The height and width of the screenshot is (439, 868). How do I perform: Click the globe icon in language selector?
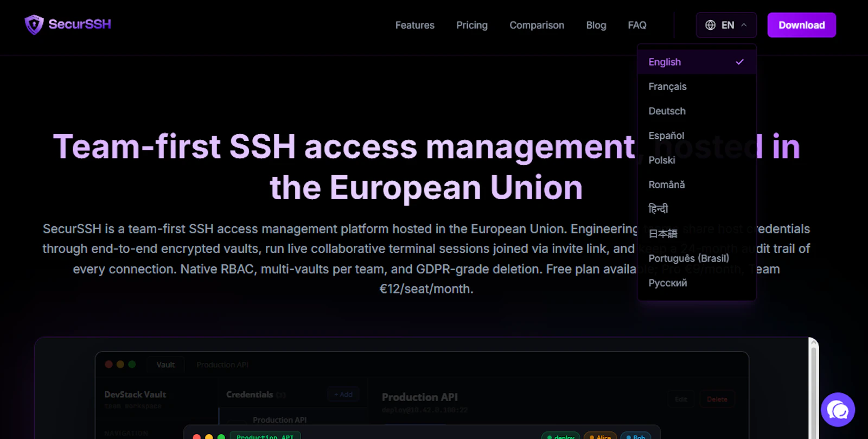[x=710, y=25]
